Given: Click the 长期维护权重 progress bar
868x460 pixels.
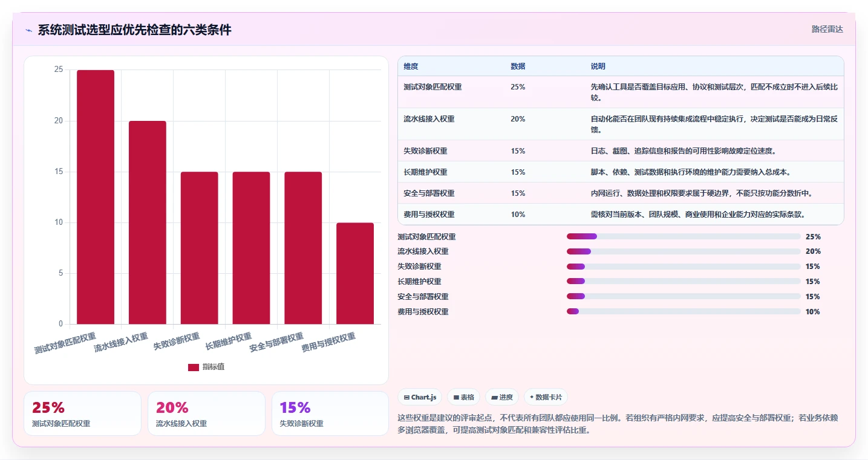Looking at the screenshot, I should [x=684, y=282].
